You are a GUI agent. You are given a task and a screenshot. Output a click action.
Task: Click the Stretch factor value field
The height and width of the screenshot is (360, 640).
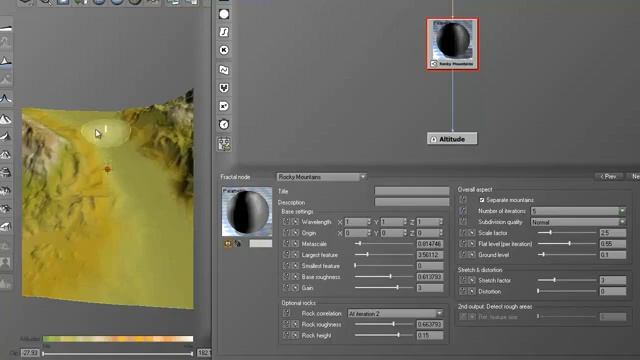pos(613,280)
